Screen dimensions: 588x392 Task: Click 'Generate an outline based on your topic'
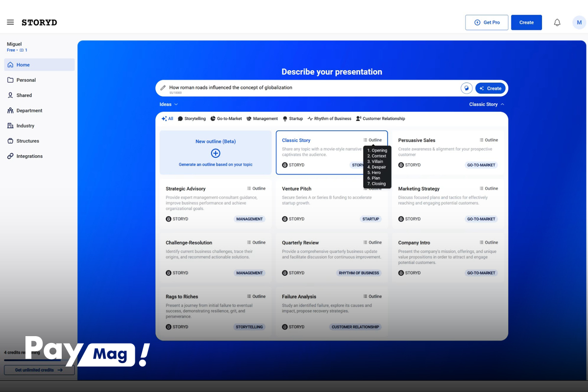[x=216, y=165]
